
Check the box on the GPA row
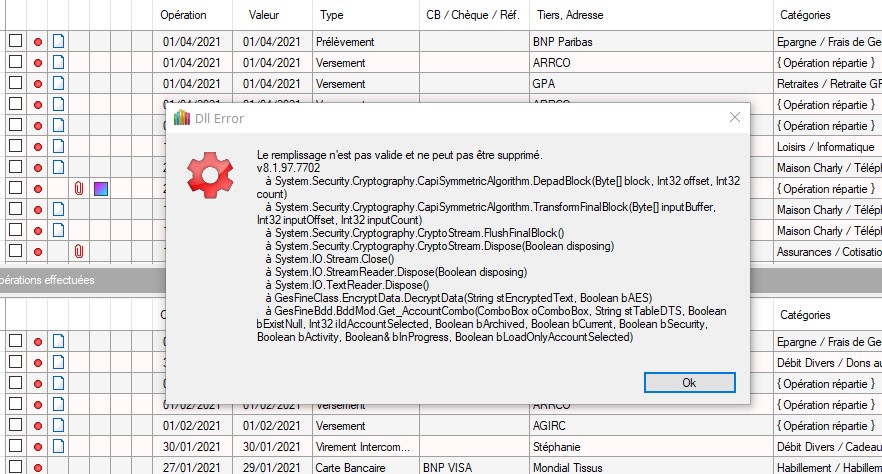(15, 84)
